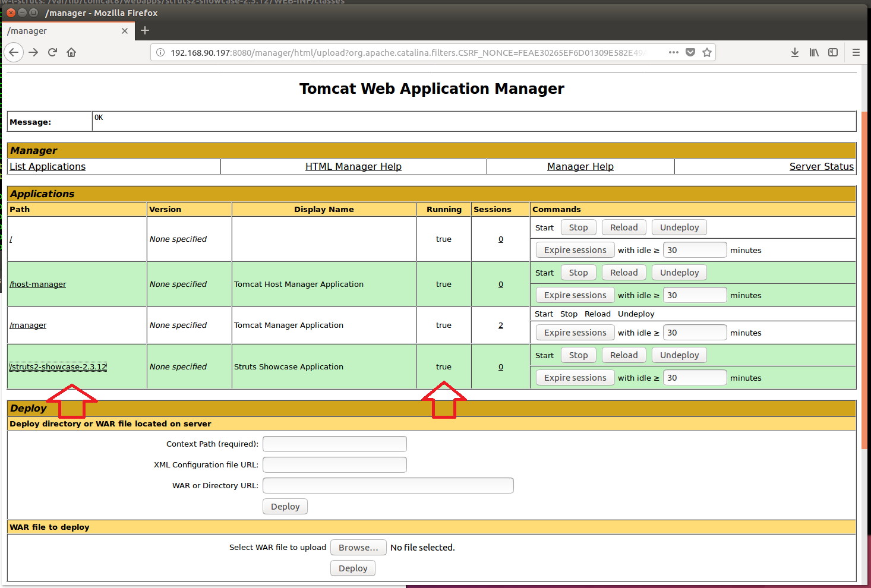Open the HTML Manager Help link
The width and height of the screenshot is (871, 588).
click(x=354, y=167)
